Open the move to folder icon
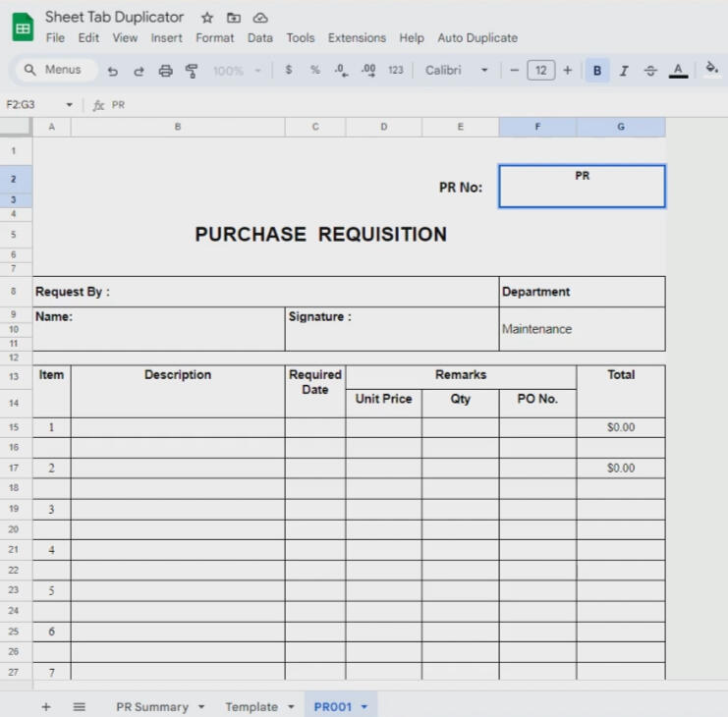Viewport: 728px width, 717px height. click(234, 18)
